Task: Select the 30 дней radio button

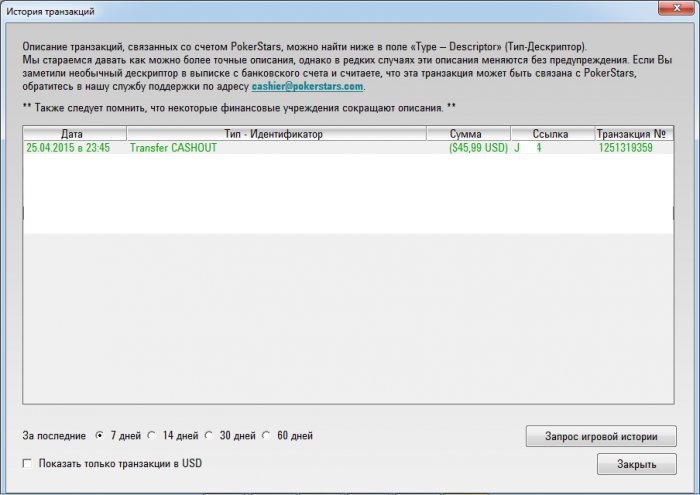Action: (209, 435)
